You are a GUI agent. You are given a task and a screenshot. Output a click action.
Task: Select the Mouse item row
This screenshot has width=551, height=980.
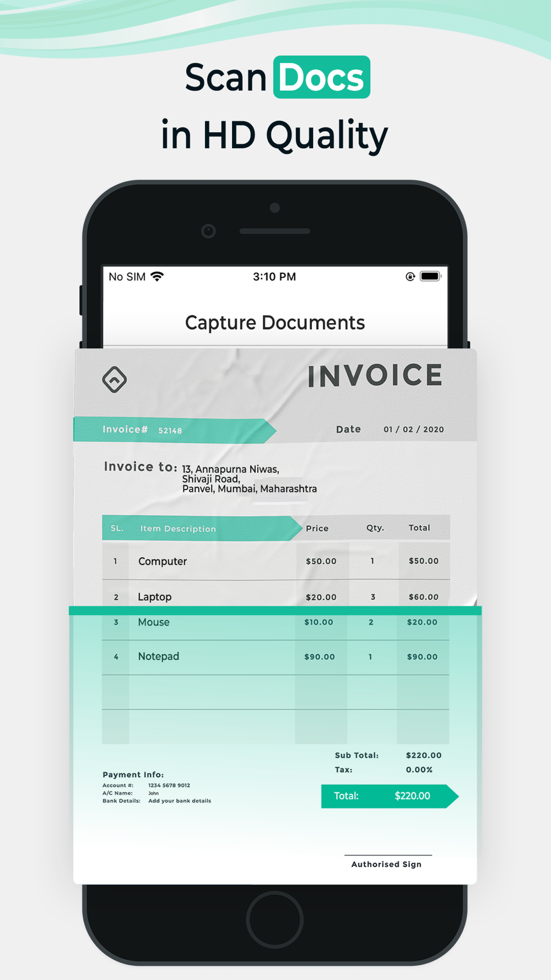(x=275, y=627)
